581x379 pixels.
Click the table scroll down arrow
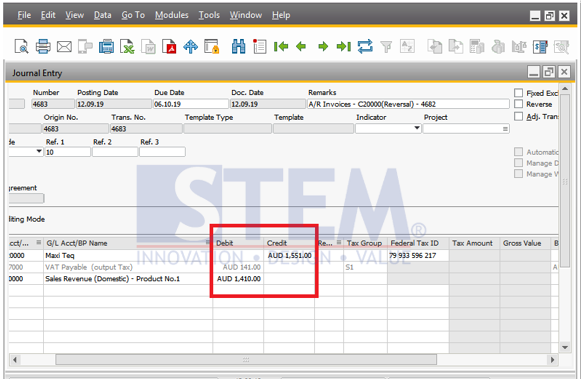click(x=565, y=348)
